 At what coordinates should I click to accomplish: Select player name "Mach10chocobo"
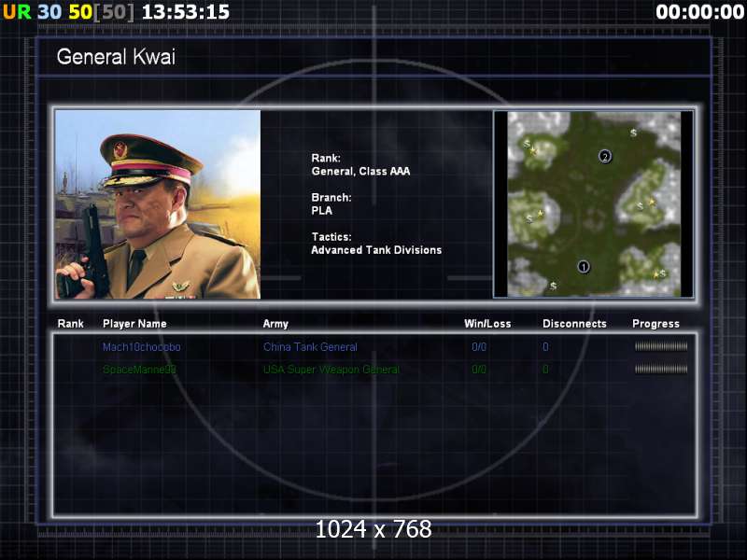pos(142,347)
